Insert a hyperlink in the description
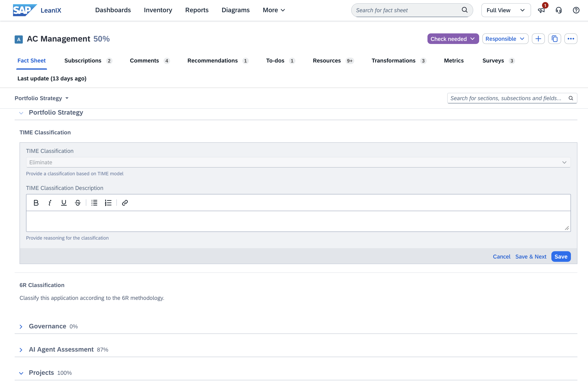 (x=125, y=203)
